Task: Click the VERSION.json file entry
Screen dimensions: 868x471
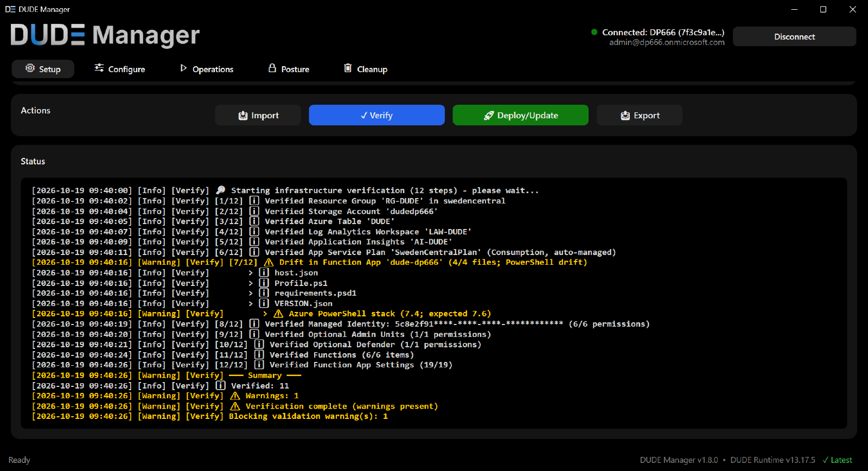Action: (303, 303)
